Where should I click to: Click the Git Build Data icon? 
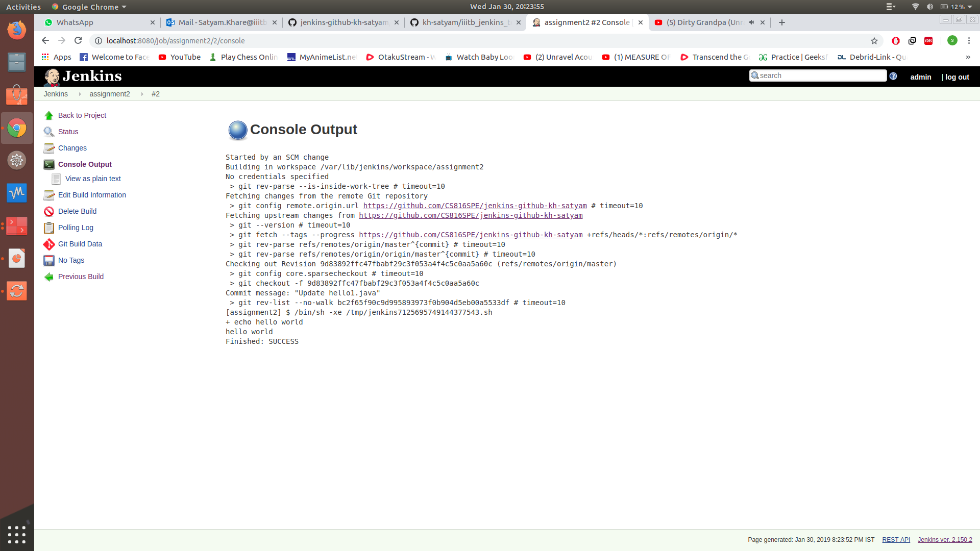click(49, 244)
